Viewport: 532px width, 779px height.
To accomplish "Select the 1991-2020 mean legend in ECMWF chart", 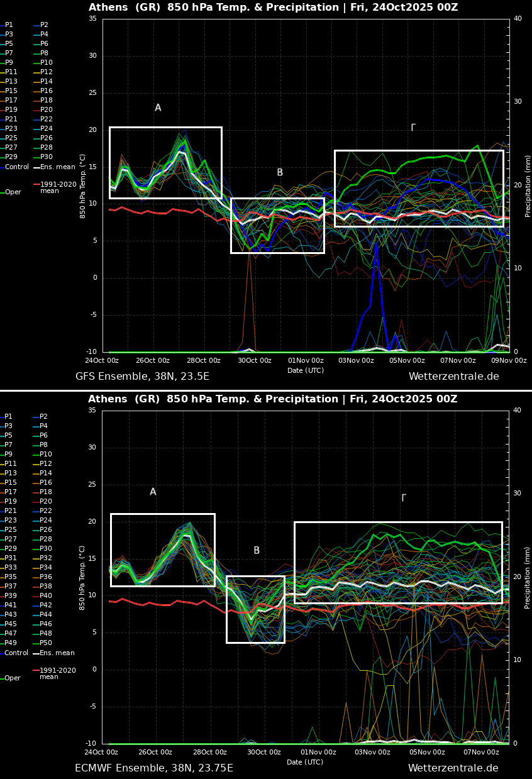I will (x=57, y=673).
